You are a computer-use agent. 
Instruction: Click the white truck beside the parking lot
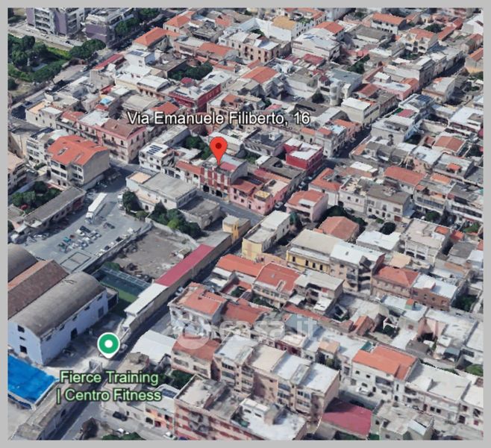96,205
